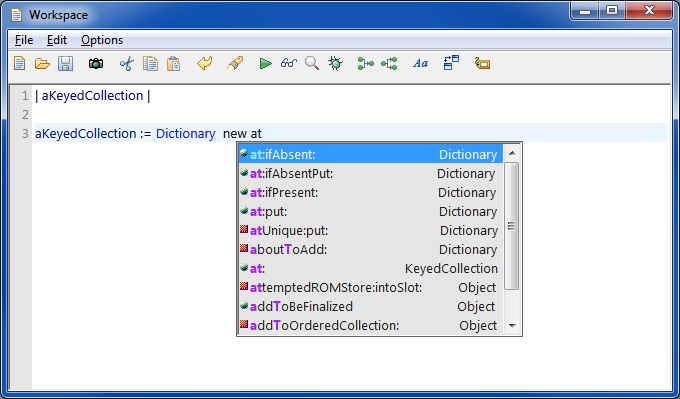The image size is (680, 399).
Task: Click the camera snapshot icon
Action: [x=96, y=64]
